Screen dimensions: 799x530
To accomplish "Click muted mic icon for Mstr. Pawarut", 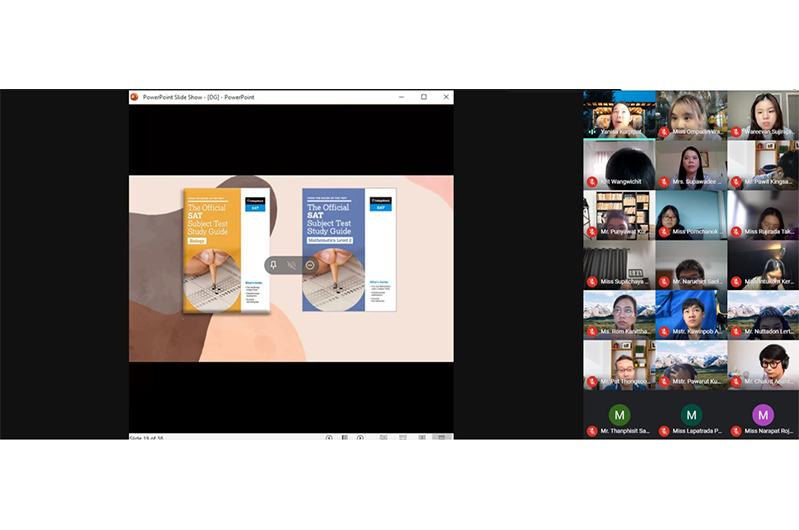I will click(x=664, y=381).
